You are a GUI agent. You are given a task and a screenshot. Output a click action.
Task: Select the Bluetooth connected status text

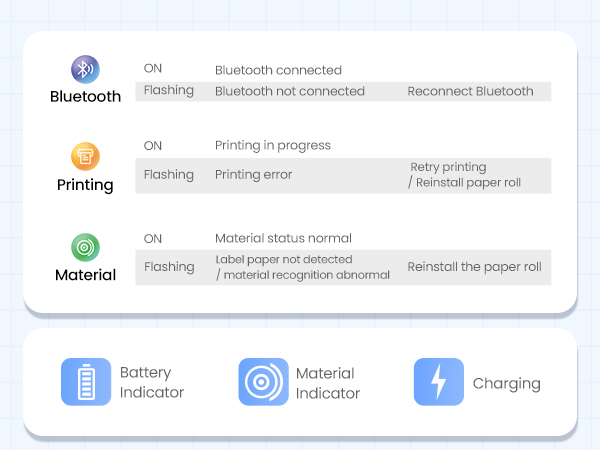tap(278, 70)
